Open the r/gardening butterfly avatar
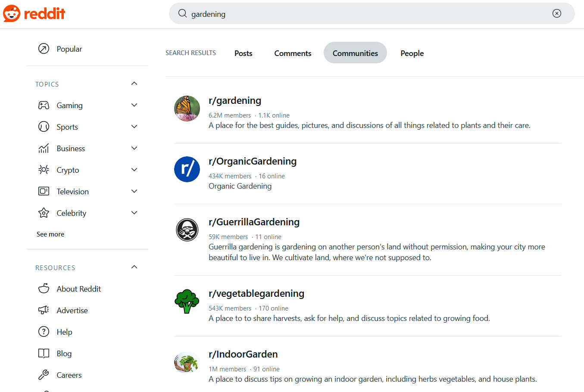 (187, 109)
